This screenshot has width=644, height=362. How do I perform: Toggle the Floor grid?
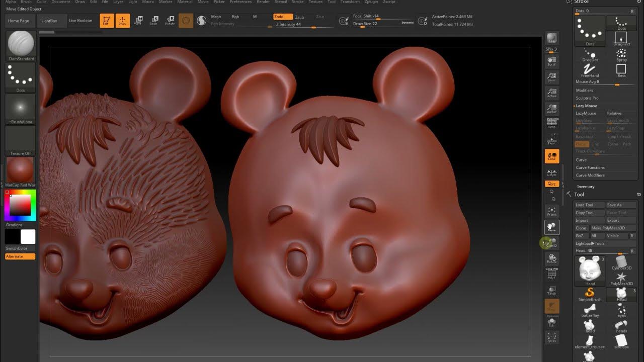552,140
